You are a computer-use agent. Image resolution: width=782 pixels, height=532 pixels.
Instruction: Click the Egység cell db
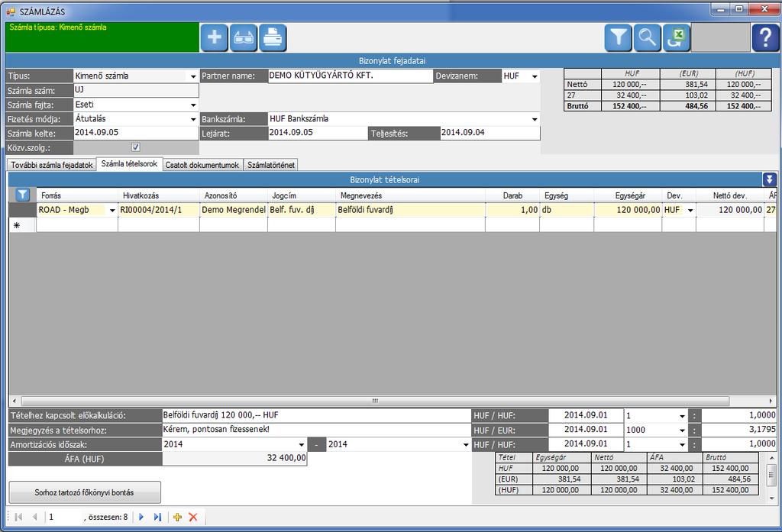click(566, 211)
